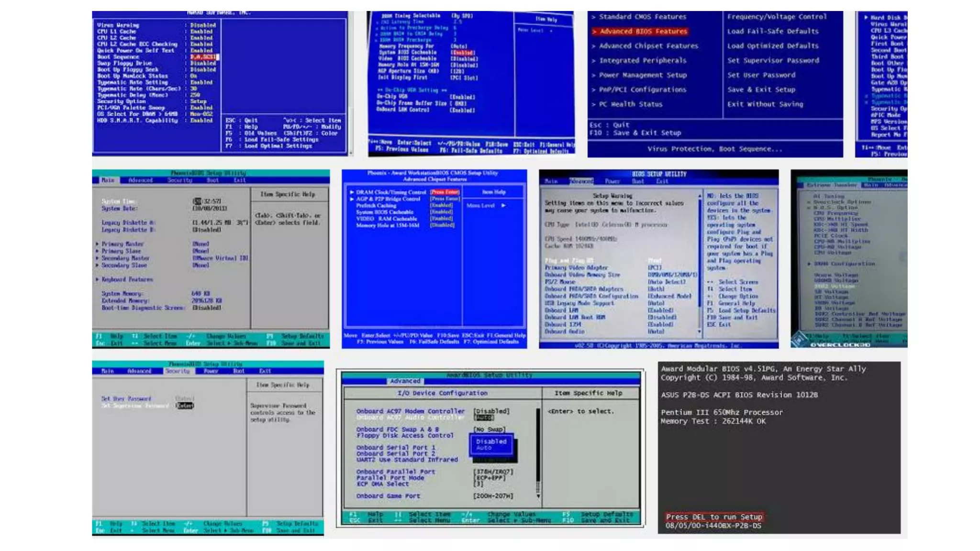The height and width of the screenshot is (551, 980).
Task: Toggle Onboard AC97 Modem Controller Disabled value
Action: (x=491, y=411)
